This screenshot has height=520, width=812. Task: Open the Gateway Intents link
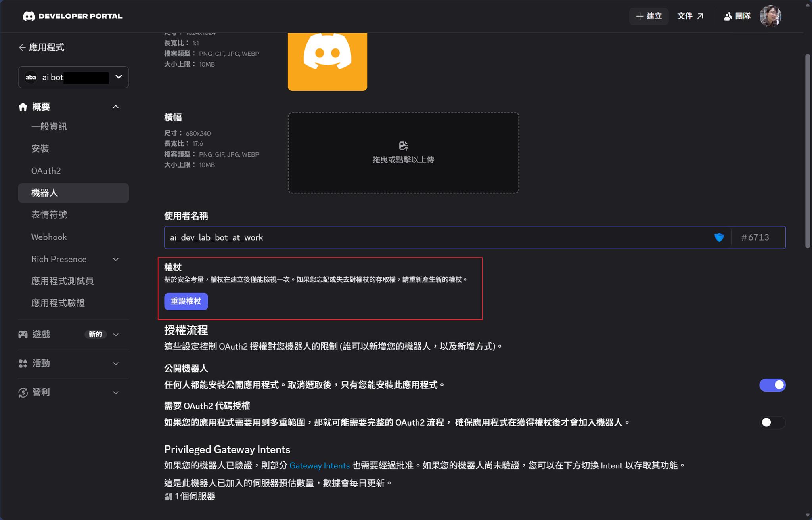point(319,466)
